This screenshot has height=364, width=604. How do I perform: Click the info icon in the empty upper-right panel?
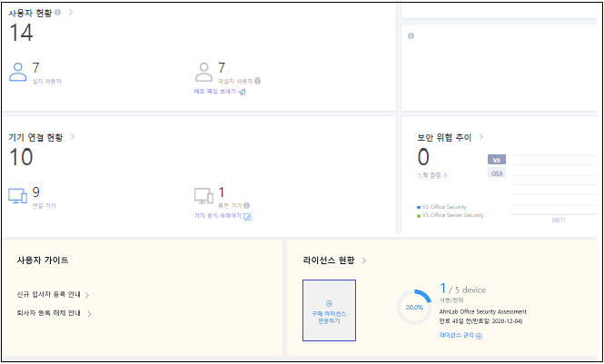click(x=411, y=35)
